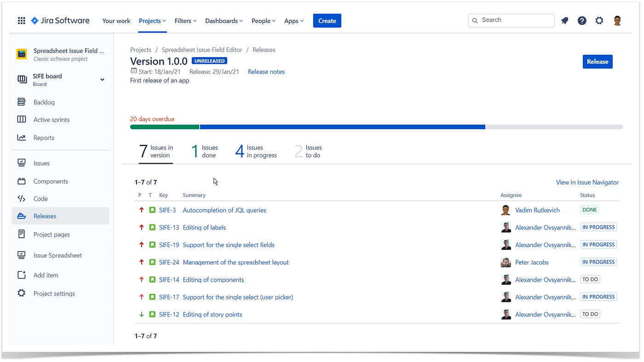Click the story type icon for SIFE-24

152,262
